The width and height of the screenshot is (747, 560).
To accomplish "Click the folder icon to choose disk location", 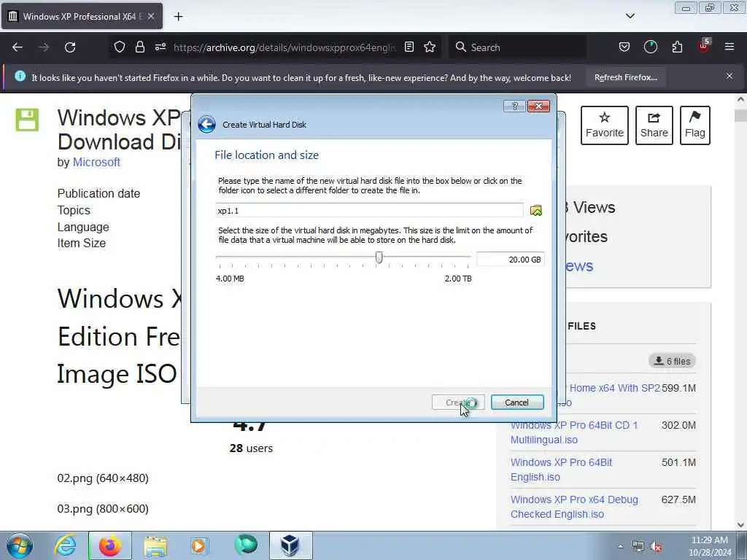I will [536, 211].
